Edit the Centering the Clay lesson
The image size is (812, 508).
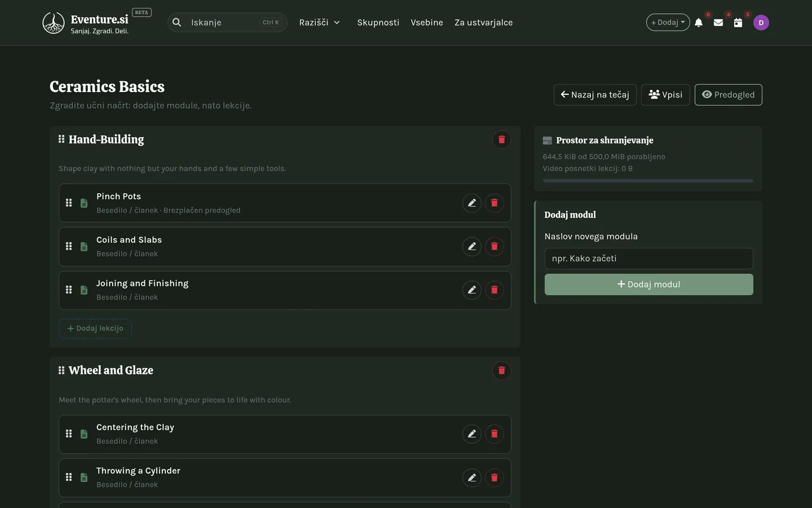tap(472, 434)
